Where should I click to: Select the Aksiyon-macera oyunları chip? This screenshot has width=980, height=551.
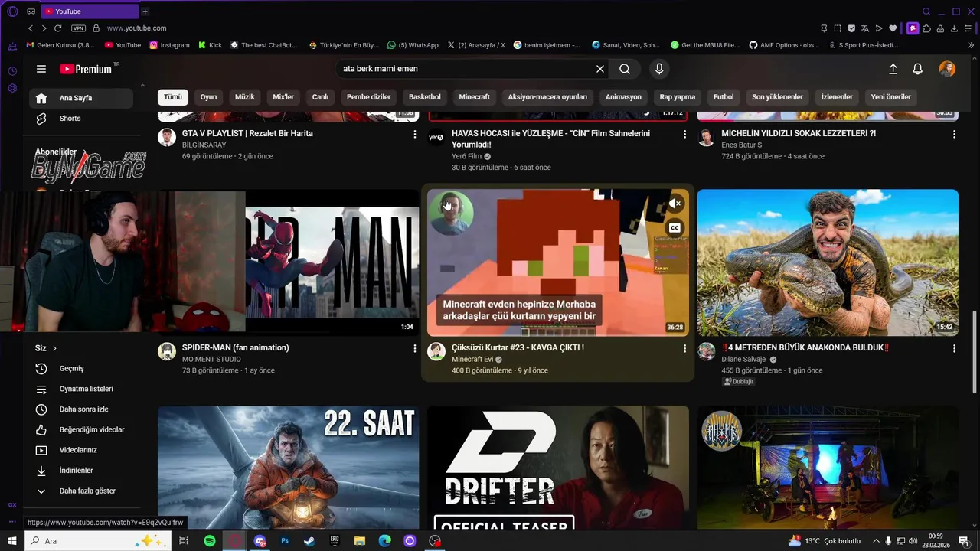[547, 97]
